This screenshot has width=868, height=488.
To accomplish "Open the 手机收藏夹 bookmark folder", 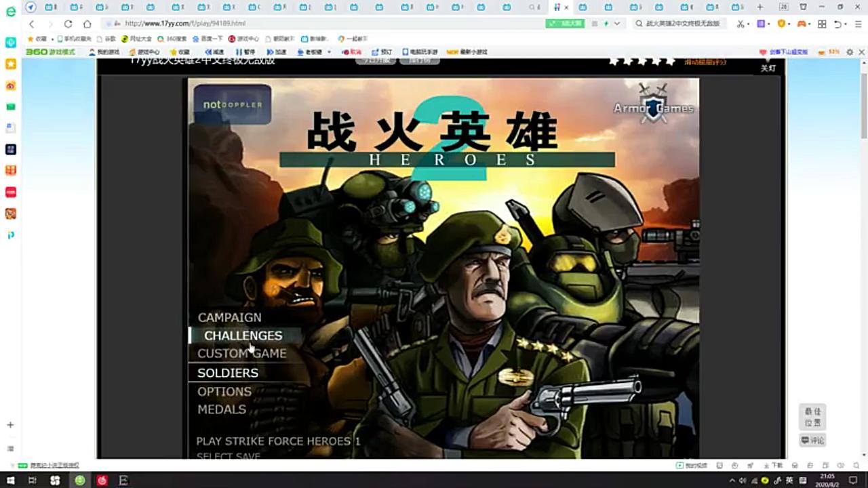I will 74,39.
